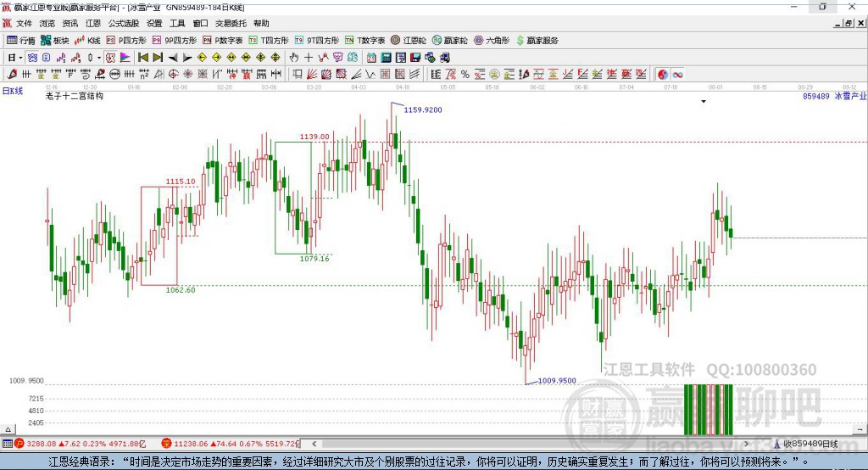The width and height of the screenshot is (868, 470).
Task: Select the spiral drawing tool
Action: coord(86,75)
